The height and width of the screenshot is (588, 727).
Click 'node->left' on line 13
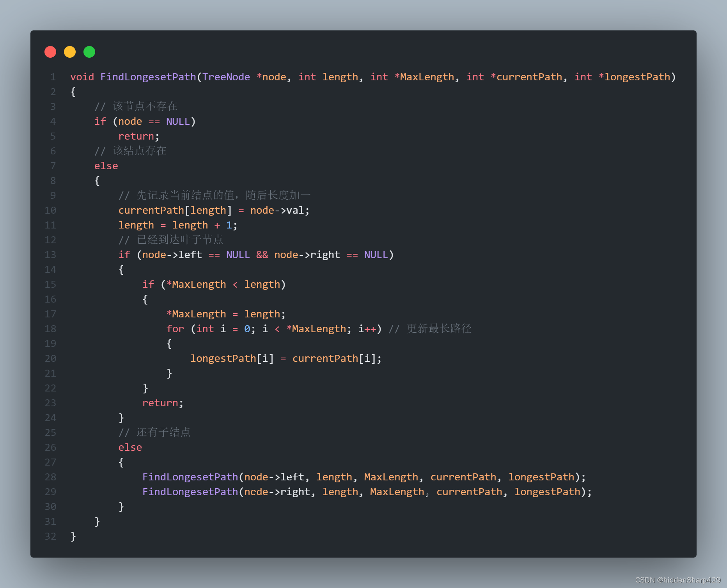point(172,255)
